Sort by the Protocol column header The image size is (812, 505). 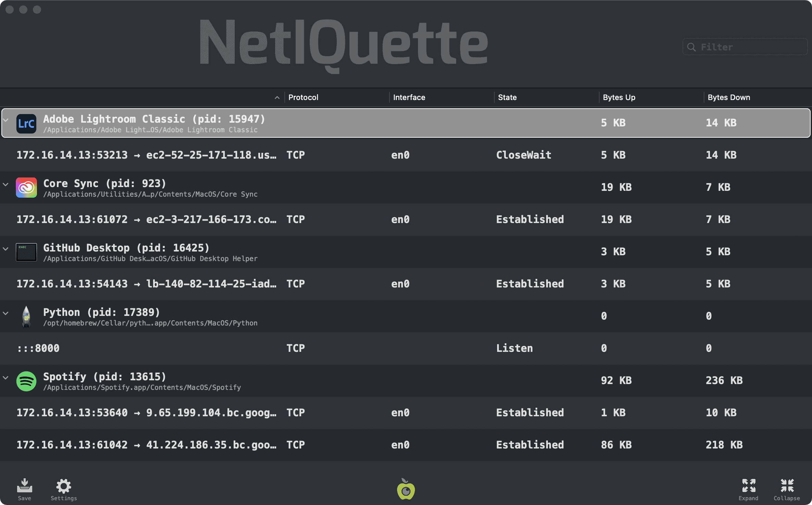pyautogui.click(x=303, y=97)
